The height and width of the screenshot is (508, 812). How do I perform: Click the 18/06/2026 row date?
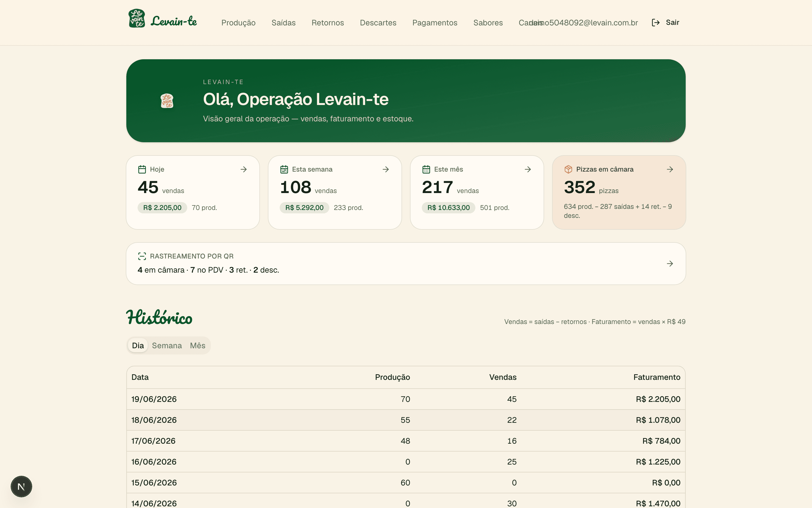154,420
